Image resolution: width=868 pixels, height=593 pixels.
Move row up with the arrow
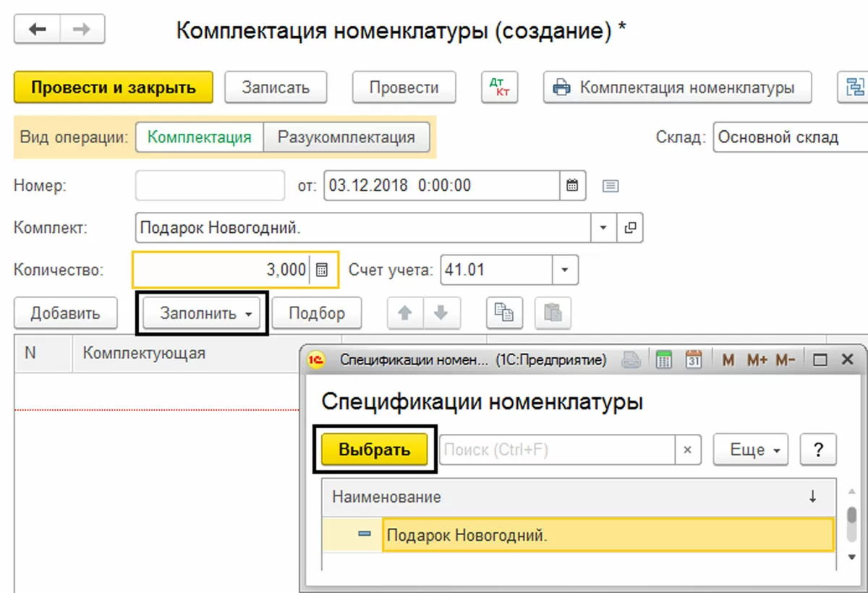click(405, 313)
